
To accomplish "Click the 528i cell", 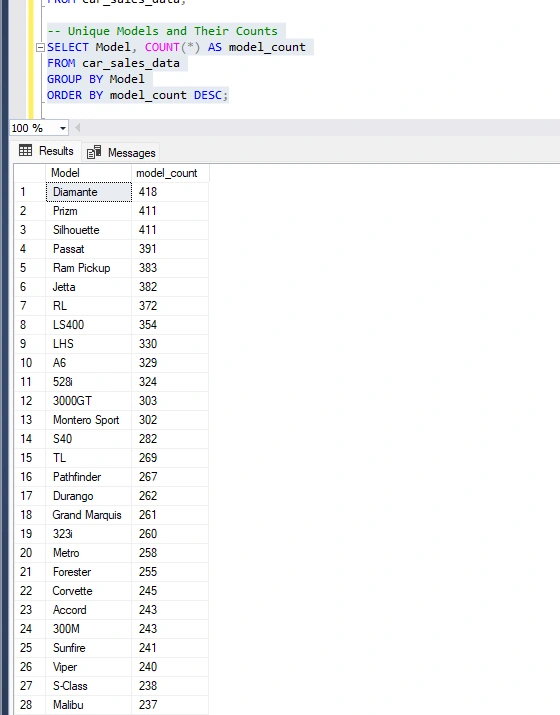I will point(88,382).
